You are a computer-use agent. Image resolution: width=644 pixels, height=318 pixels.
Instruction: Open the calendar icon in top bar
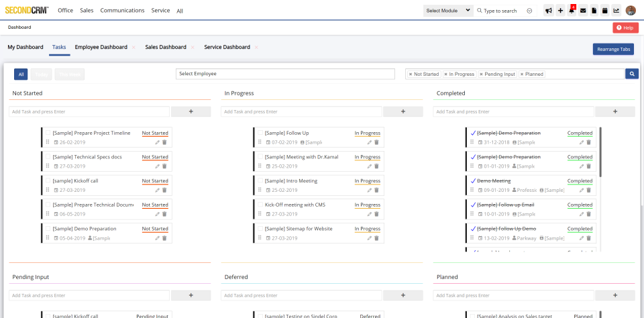[x=605, y=11]
